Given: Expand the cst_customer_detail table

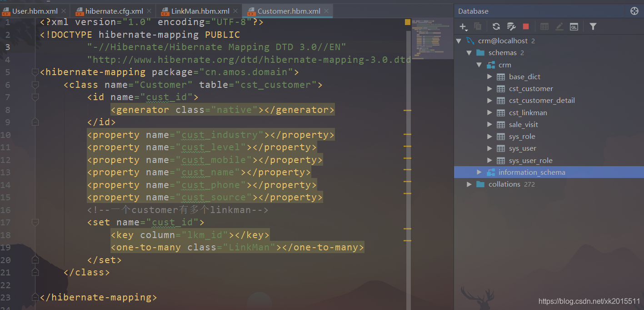Looking at the screenshot, I should point(489,101).
